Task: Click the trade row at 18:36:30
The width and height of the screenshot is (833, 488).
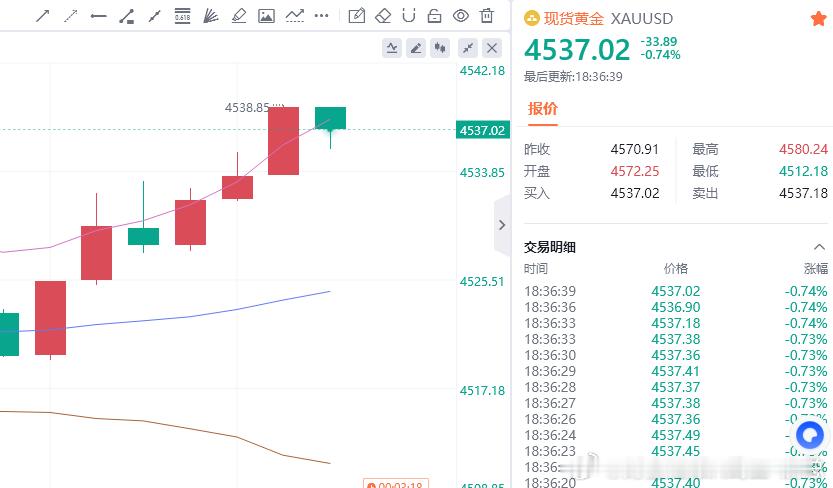Action: (x=675, y=355)
